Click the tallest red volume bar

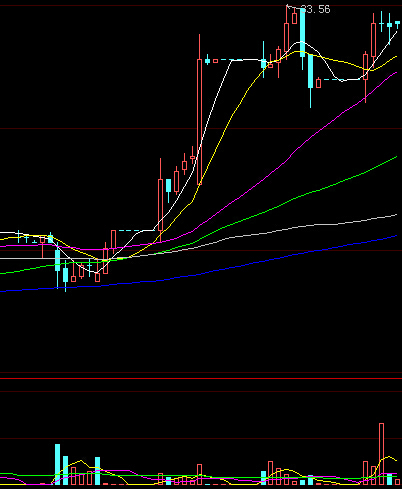(x=381, y=454)
